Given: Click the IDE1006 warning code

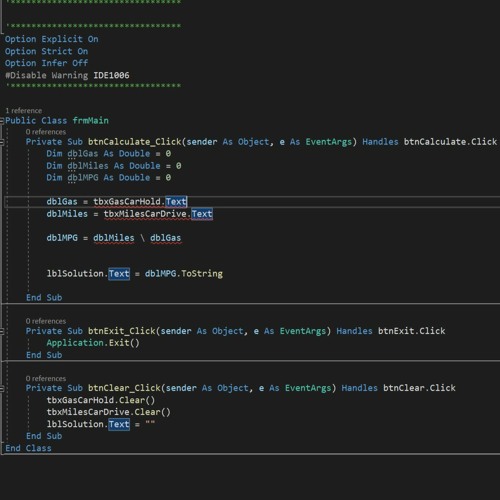Looking at the screenshot, I should click(x=111, y=75).
